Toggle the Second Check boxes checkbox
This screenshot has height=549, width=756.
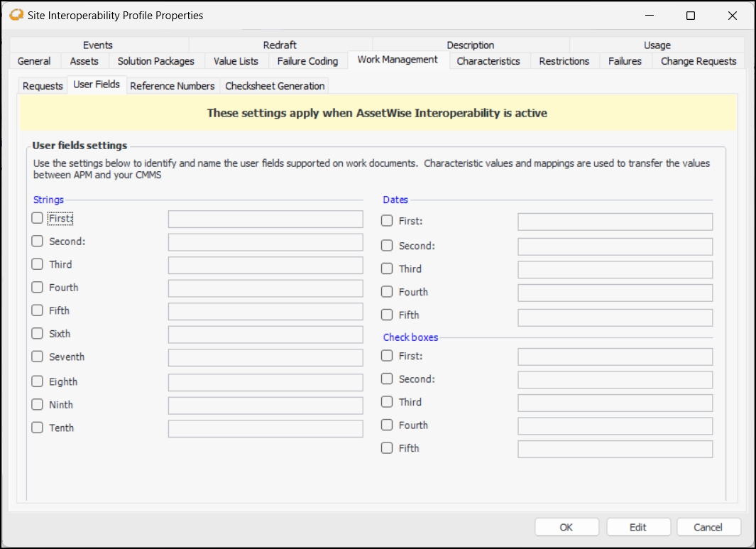click(x=387, y=379)
